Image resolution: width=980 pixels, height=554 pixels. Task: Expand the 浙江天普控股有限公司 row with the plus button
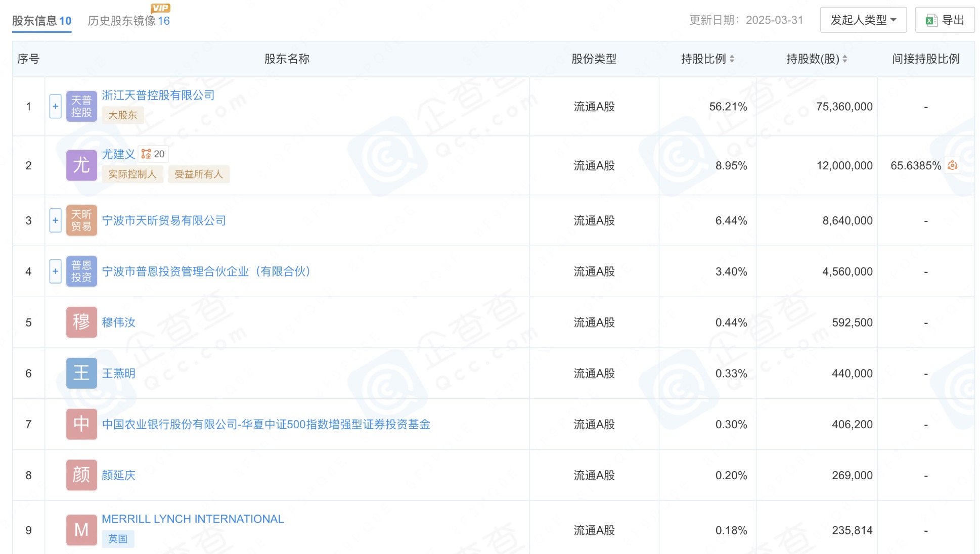(x=55, y=106)
